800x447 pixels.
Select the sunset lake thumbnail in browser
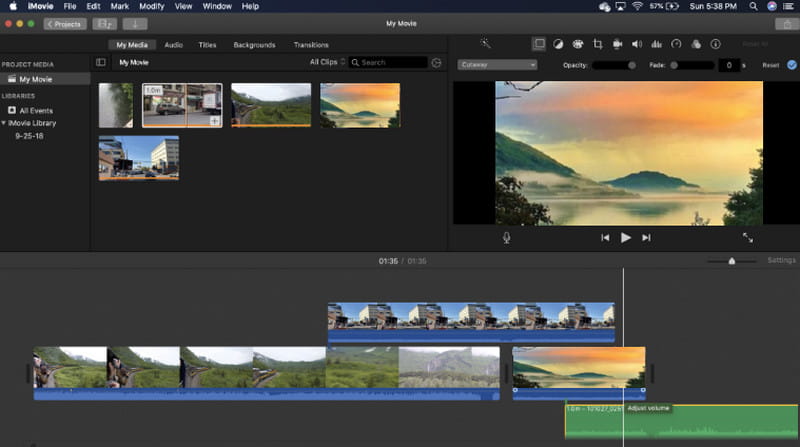pyautogui.click(x=360, y=105)
